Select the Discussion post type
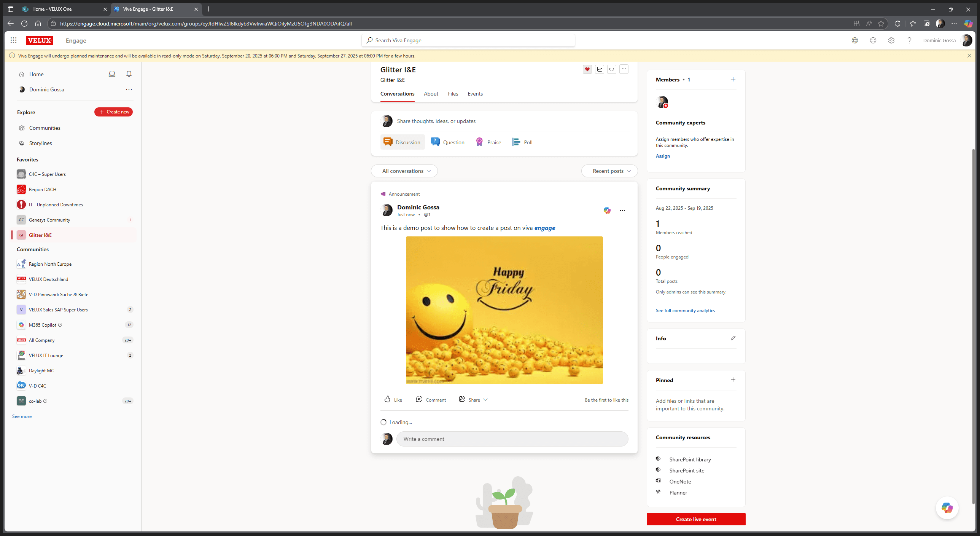This screenshot has width=980, height=536. point(402,142)
